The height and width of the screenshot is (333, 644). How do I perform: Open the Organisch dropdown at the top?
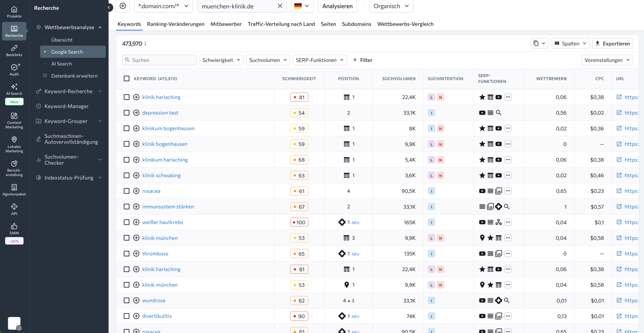391,6
